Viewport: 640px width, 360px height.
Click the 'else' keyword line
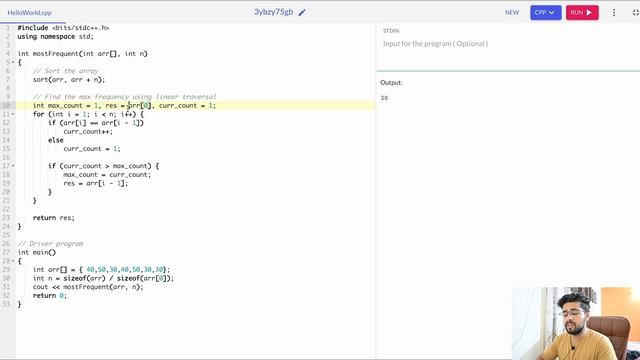coord(56,140)
